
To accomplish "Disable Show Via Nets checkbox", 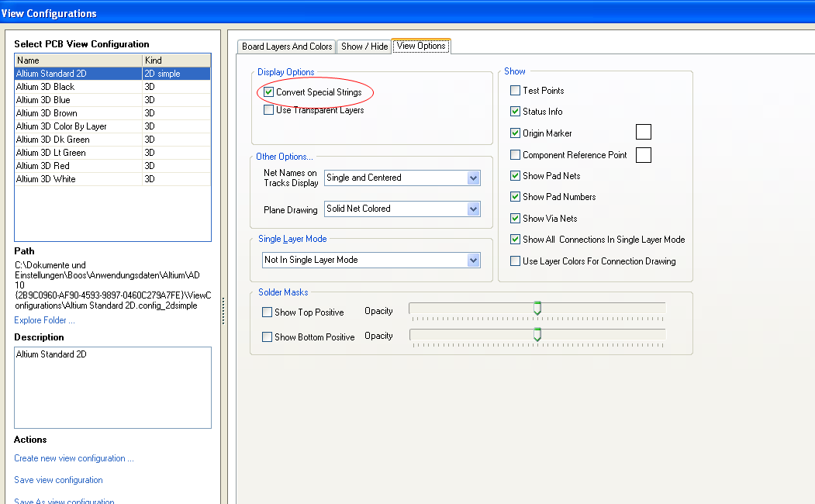I will 515,218.
